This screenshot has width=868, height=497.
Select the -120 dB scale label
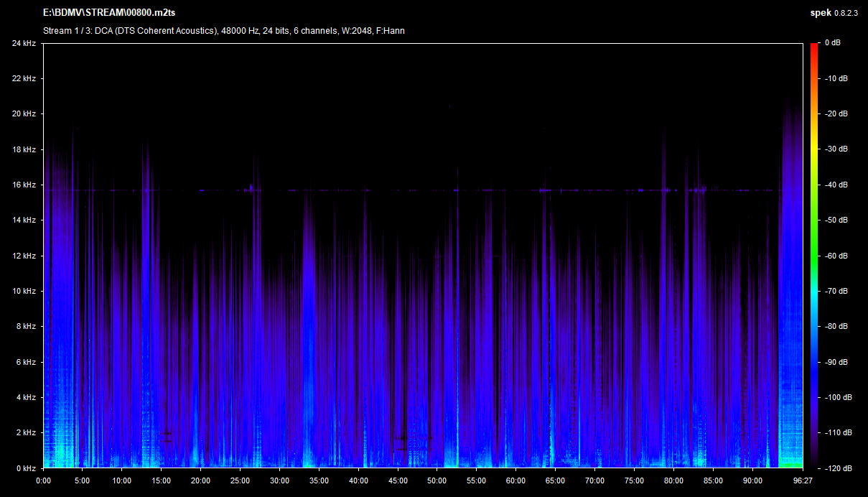point(836,468)
